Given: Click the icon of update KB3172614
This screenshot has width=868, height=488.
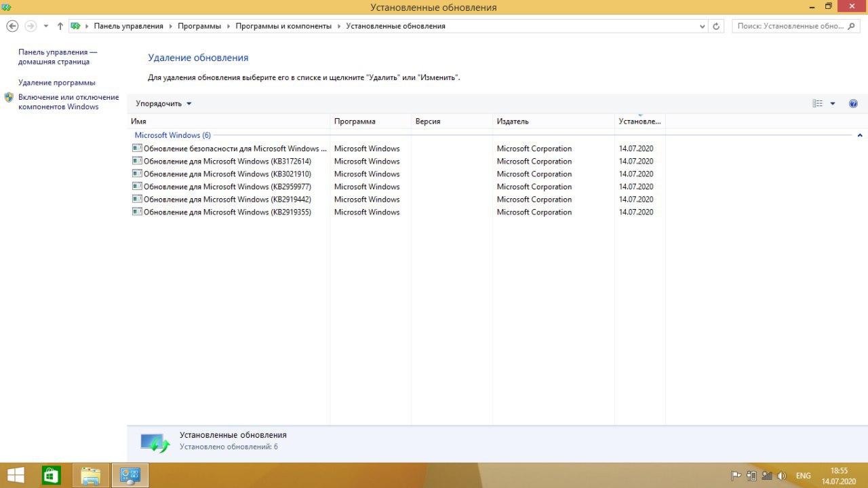Looking at the screenshot, I should [x=137, y=161].
